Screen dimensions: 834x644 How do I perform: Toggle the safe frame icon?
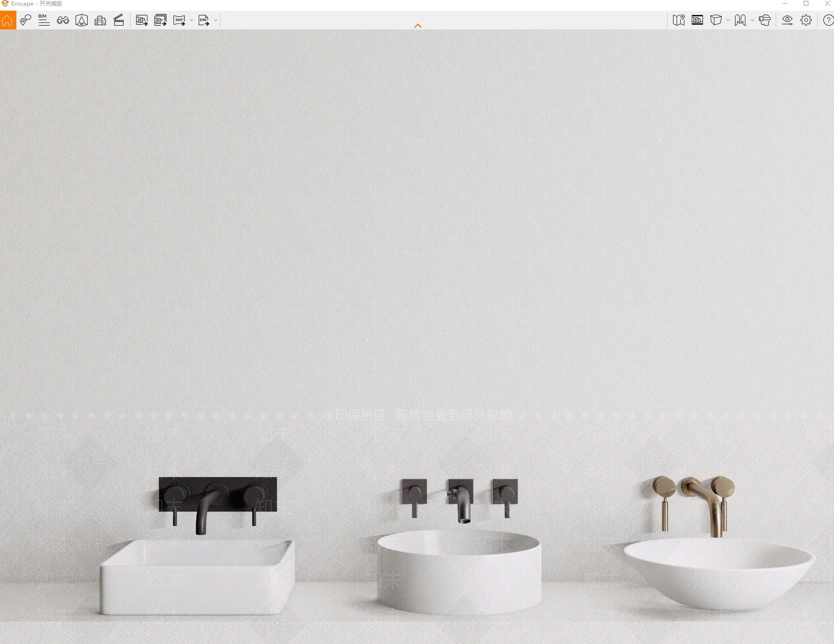(x=81, y=20)
